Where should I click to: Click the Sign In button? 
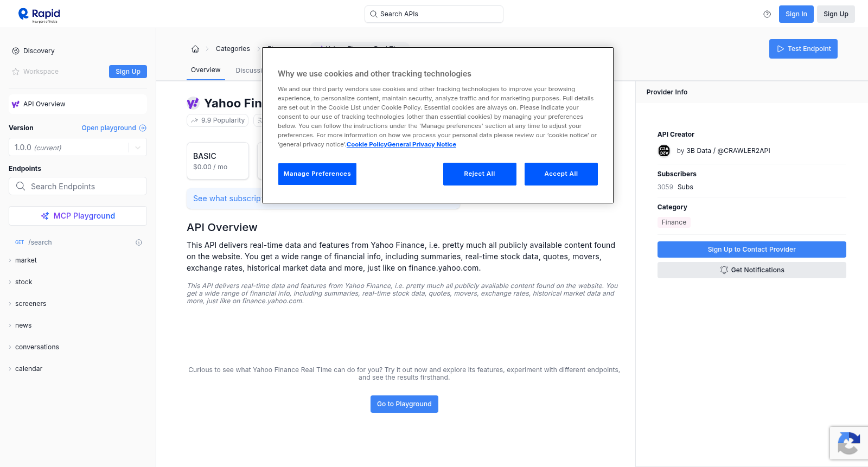(796, 14)
